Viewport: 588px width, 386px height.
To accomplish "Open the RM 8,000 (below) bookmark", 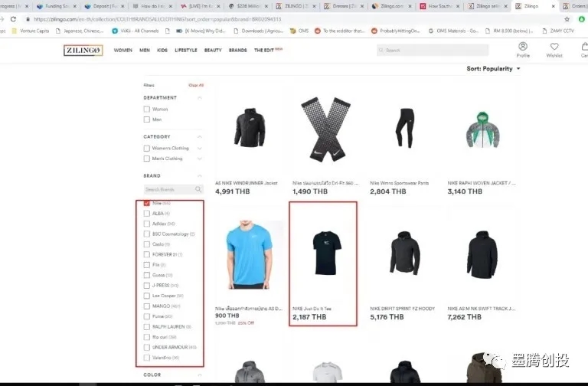I will [510, 31].
